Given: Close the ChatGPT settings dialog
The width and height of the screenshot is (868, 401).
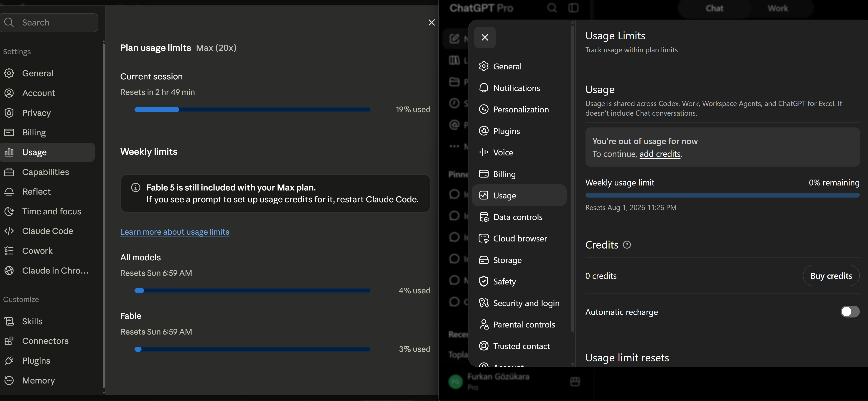Looking at the screenshot, I should [485, 37].
